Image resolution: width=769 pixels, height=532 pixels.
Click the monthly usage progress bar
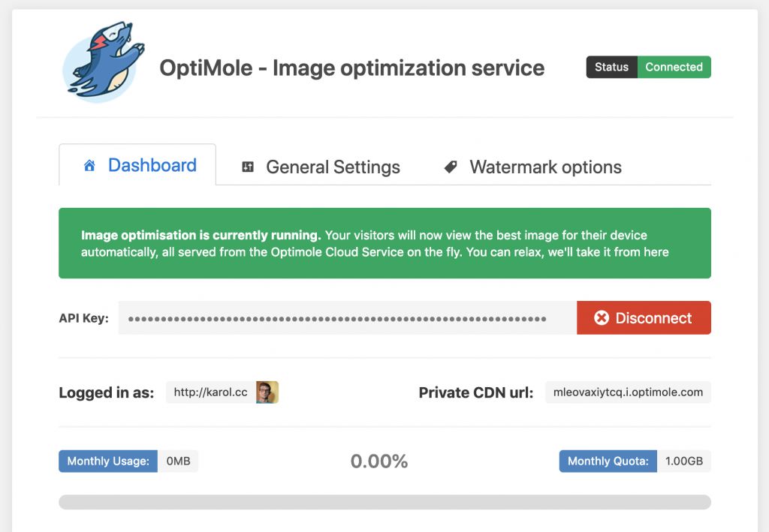tap(384, 502)
